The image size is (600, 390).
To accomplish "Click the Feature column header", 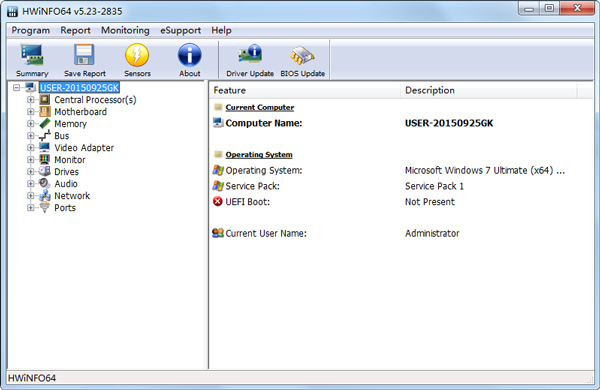I will [305, 90].
